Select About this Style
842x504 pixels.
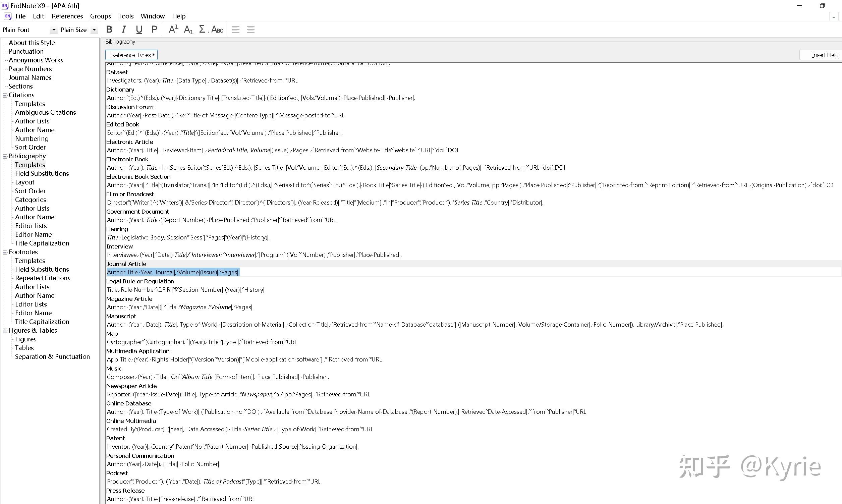[32, 43]
